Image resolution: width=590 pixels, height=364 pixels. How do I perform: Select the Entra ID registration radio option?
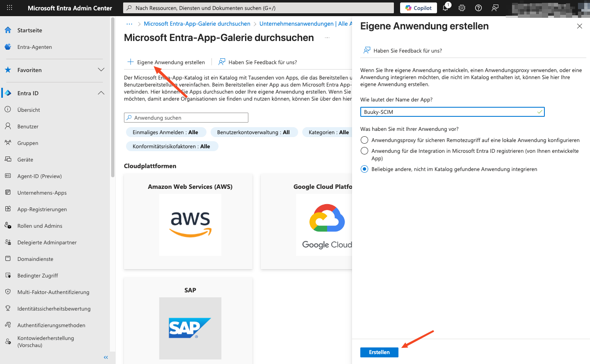(364, 151)
